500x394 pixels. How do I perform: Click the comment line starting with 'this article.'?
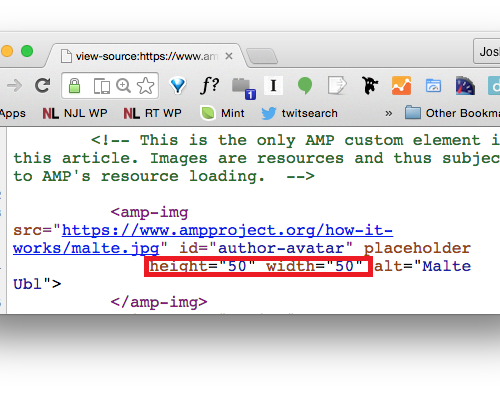click(257, 158)
